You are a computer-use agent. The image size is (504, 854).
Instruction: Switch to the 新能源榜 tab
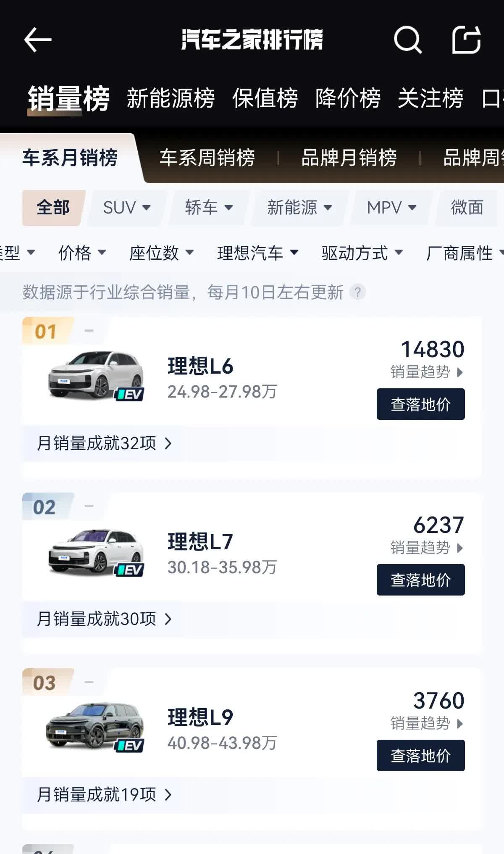click(171, 99)
